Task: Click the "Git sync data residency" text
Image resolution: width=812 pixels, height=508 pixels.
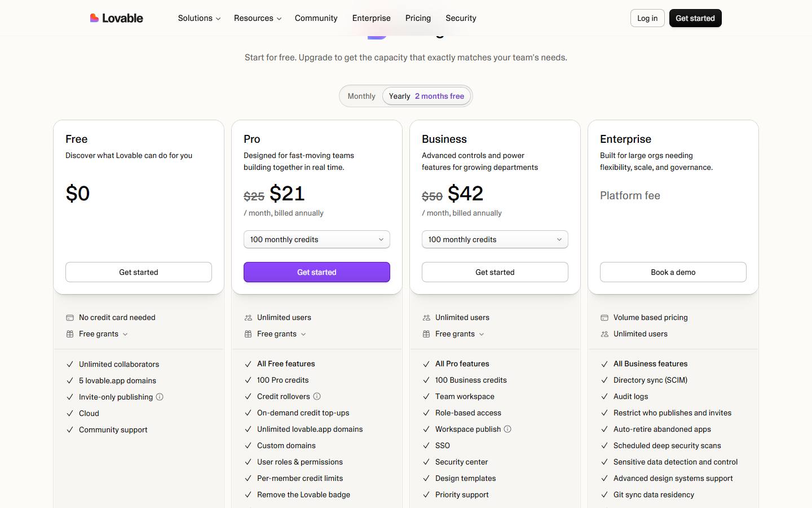Action: coord(654,495)
